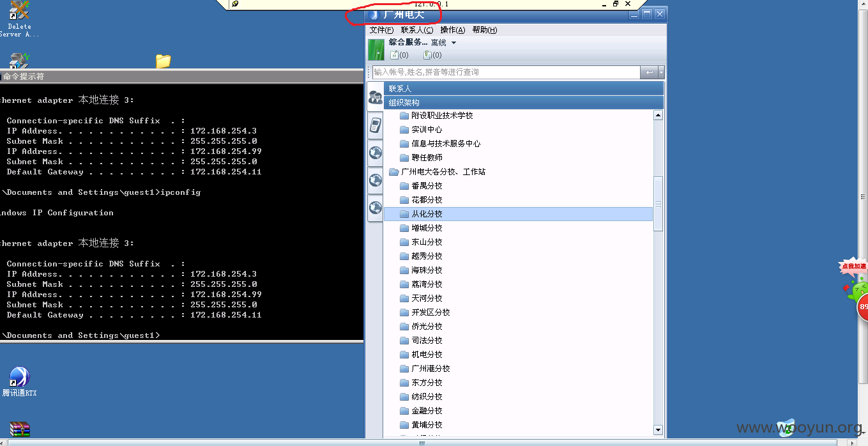Click the red 89 circle widget
Screen dimensions: 868x446
pyautogui.click(x=862, y=307)
